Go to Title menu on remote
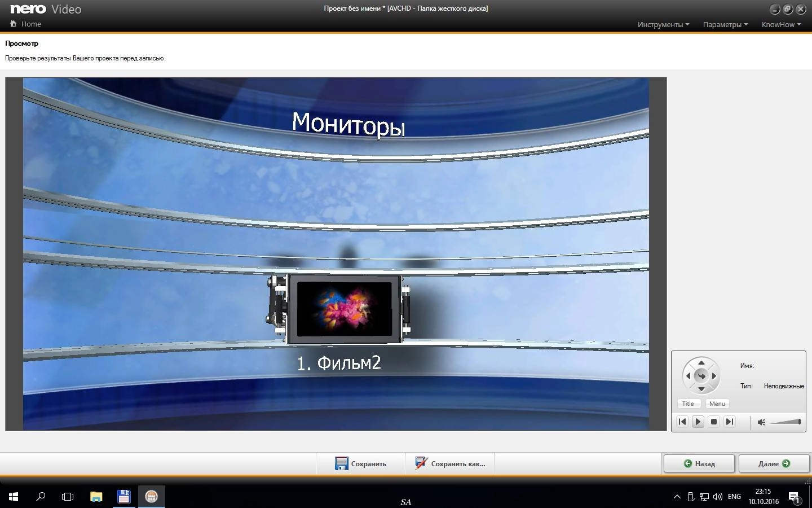 689,404
